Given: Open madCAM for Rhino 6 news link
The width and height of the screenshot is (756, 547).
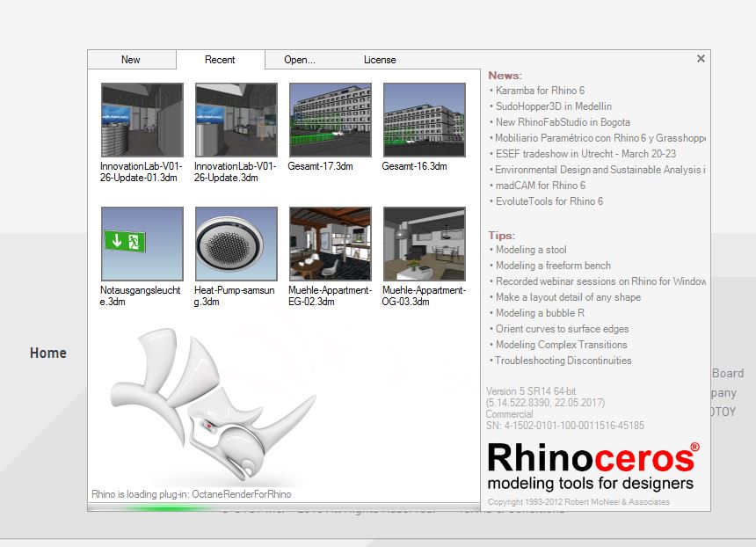Looking at the screenshot, I should [x=541, y=186].
